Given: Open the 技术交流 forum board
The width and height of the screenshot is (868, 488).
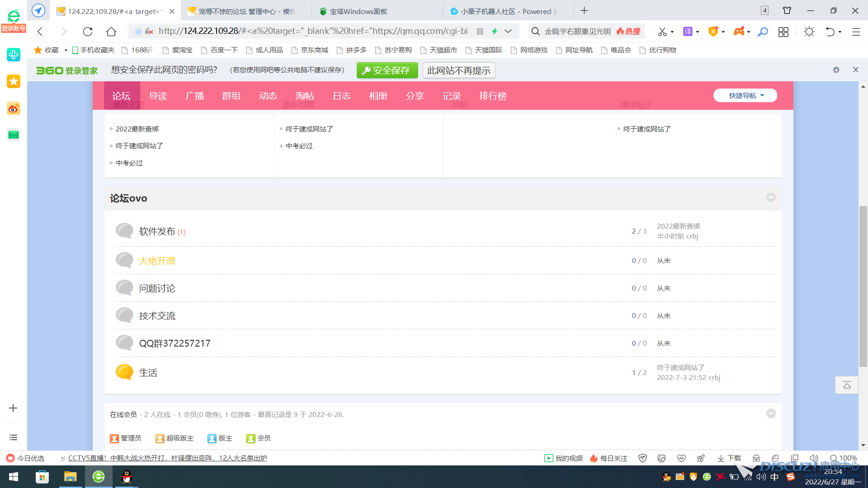Looking at the screenshot, I should click(157, 316).
